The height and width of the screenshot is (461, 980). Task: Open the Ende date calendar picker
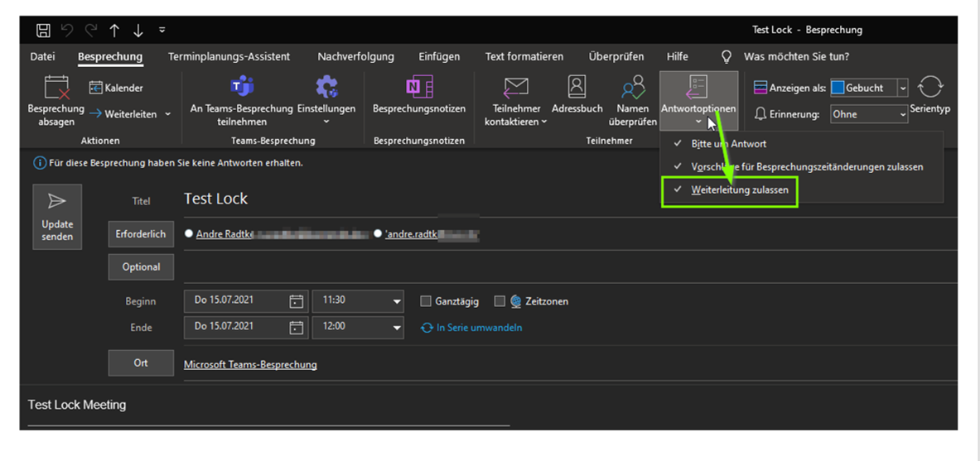coord(296,327)
